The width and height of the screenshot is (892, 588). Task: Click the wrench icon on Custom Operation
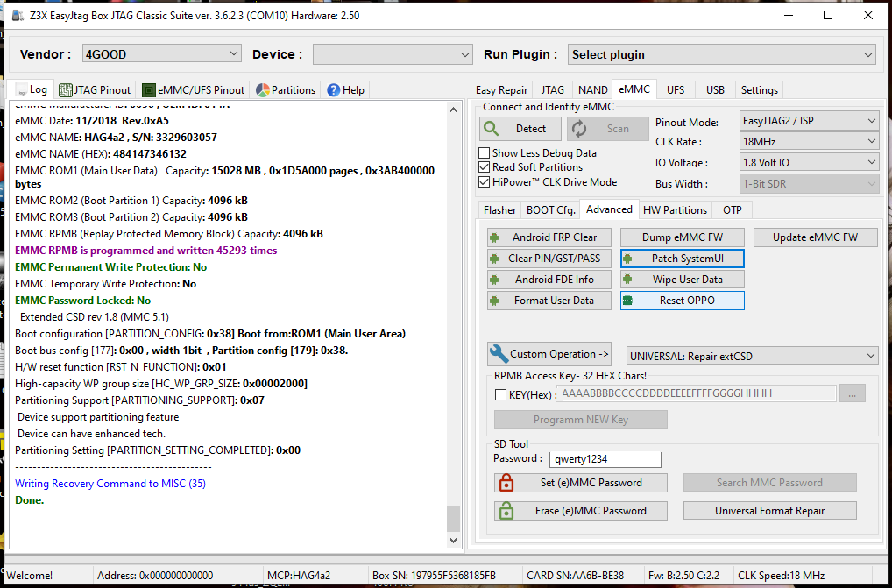pyautogui.click(x=499, y=354)
